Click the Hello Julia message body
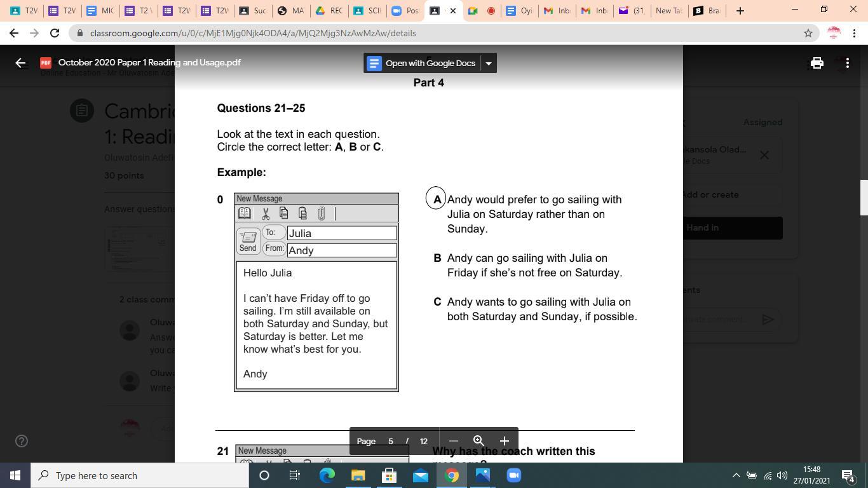The image size is (868, 488). (316, 324)
